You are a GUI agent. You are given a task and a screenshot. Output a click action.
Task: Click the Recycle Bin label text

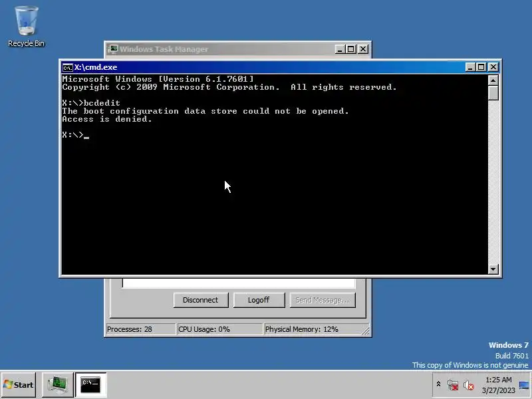(x=26, y=43)
